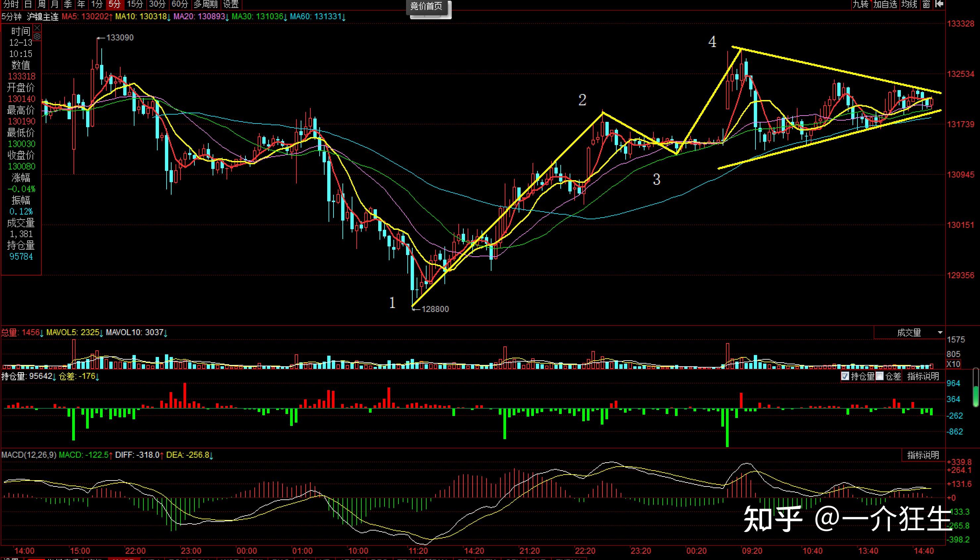Image resolution: width=980 pixels, height=560 pixels.
Task: Toggle the 仓差 checkbox
Action: click(x=879, y=376)
